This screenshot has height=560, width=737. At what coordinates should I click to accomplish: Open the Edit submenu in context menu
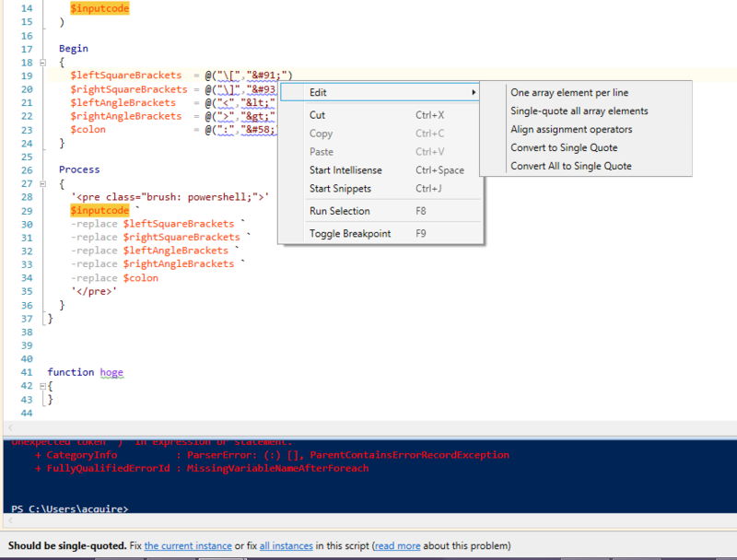[380, 92]
